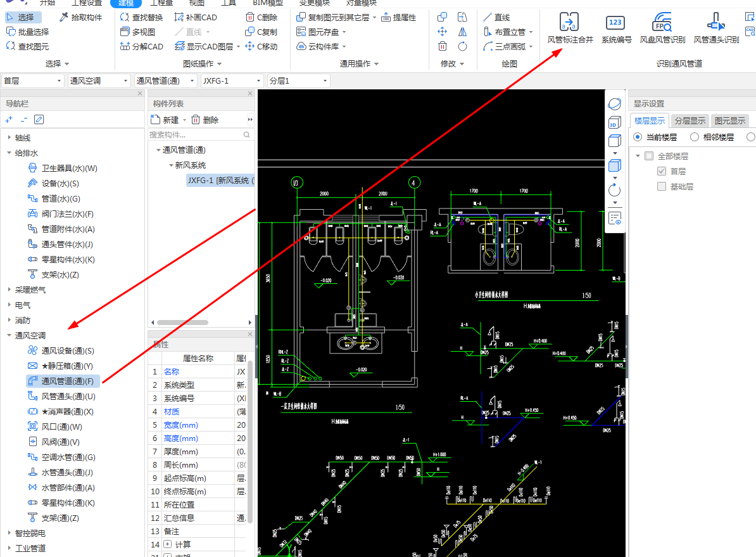Select JXFG-1 [新风系统 in the component list

pyautogui.click(x=220, y=181)
